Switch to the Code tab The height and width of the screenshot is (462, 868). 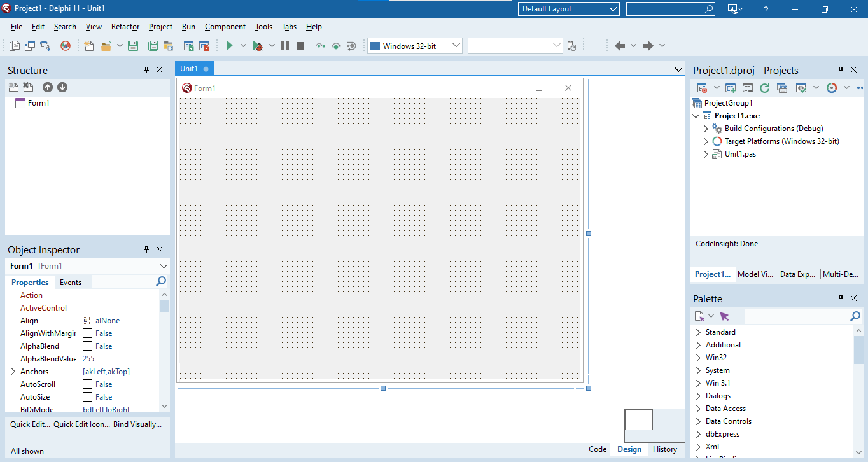coord(598,449)
